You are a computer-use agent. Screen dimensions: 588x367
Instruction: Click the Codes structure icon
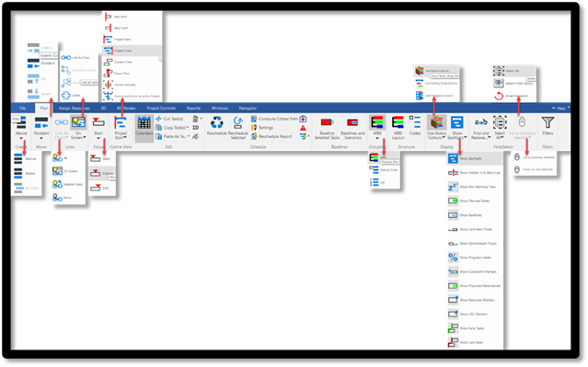pos(415,122)
